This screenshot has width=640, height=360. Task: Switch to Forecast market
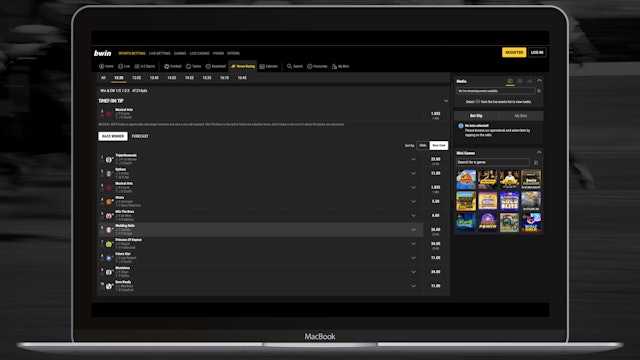pos(140,136)
